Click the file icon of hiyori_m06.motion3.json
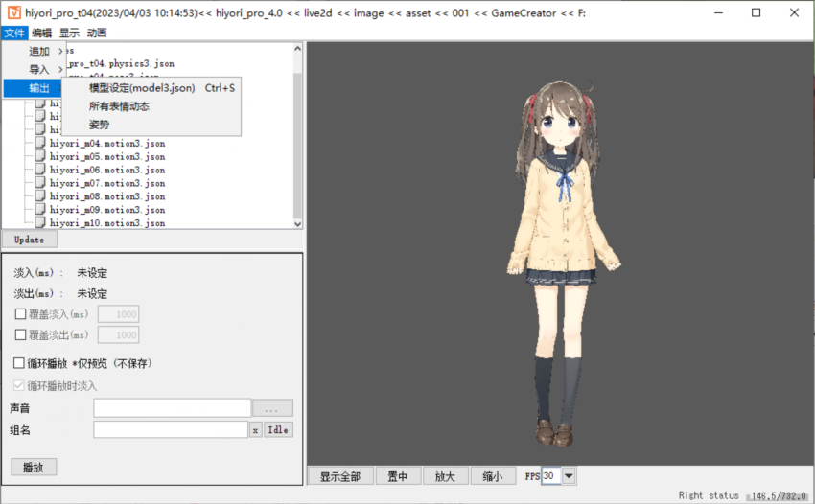Viewport: 815px width, 504px height. coord(40,170)
